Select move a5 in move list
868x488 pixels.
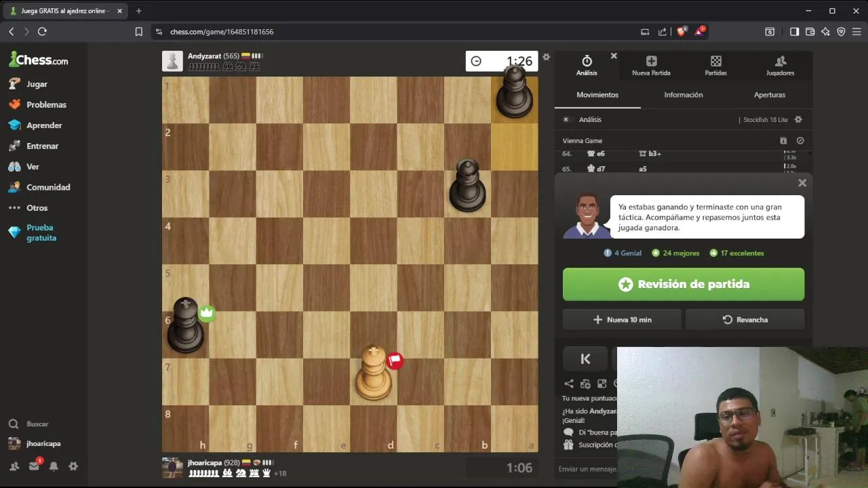coord(642,169)
